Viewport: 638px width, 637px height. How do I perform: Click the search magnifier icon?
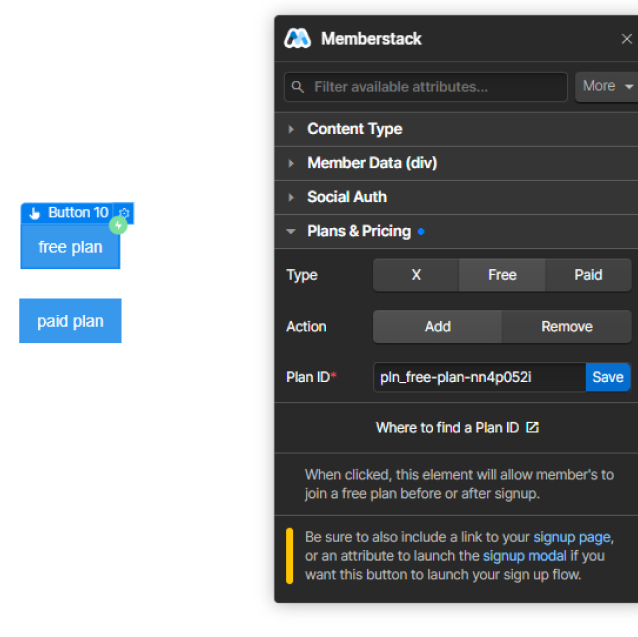click(x=297, y=87)
